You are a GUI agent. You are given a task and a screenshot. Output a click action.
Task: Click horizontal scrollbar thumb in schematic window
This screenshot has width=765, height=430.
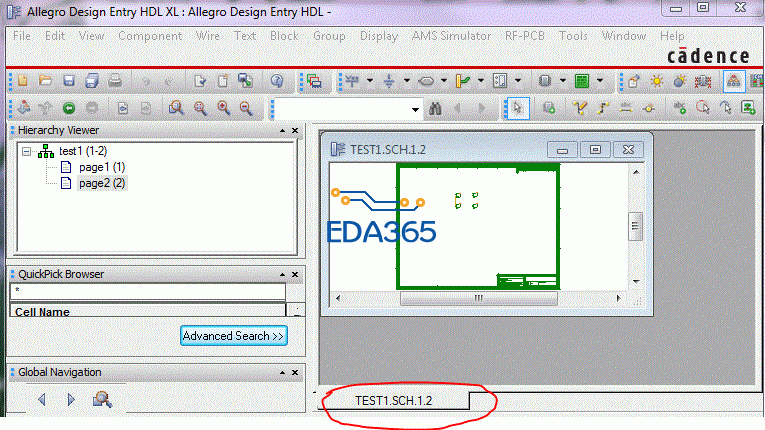pyautogui.click(x=479, y=298)
